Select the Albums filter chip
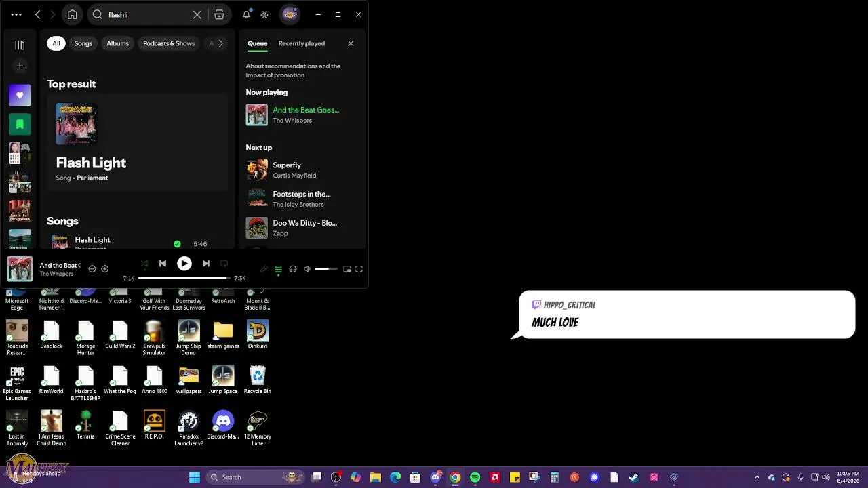Image resolution: width=868 pixels, height=488 pixels. 117,43
